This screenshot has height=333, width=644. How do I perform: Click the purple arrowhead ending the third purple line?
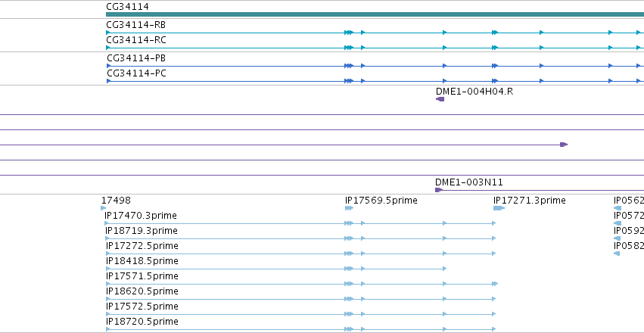click(x=564, y=145)
